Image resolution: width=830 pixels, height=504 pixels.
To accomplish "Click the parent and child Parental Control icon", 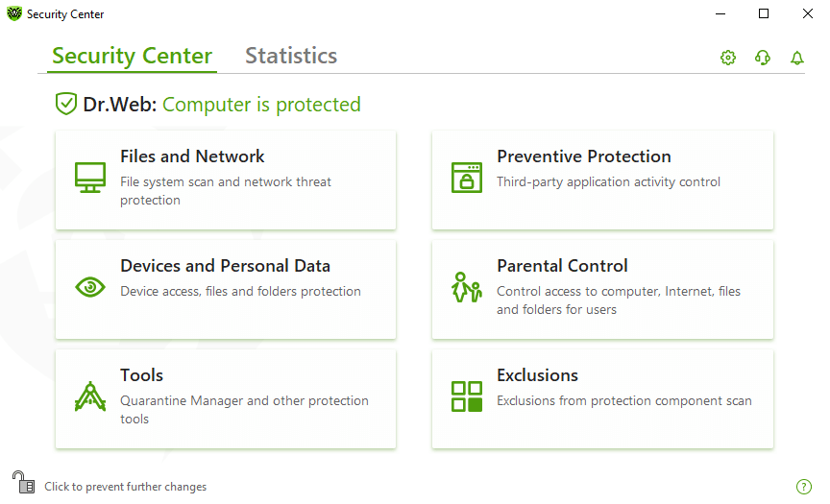I will pyautogui.click(x=466, y=287).
